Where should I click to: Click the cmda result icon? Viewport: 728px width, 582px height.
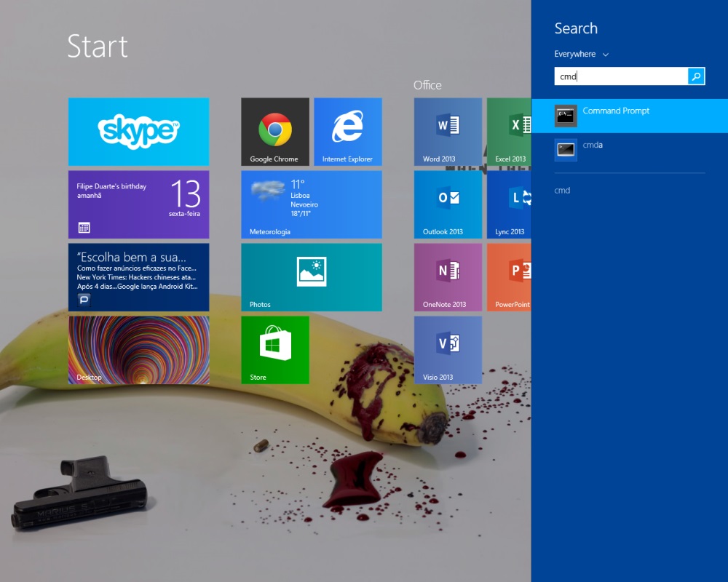coord(566,150)
